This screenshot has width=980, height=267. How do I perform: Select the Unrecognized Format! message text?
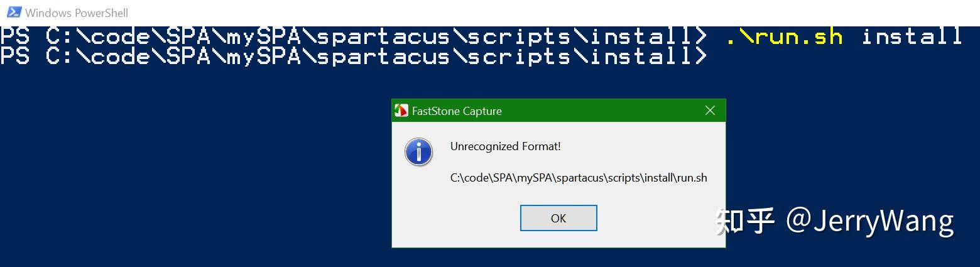tap(505, 146)
